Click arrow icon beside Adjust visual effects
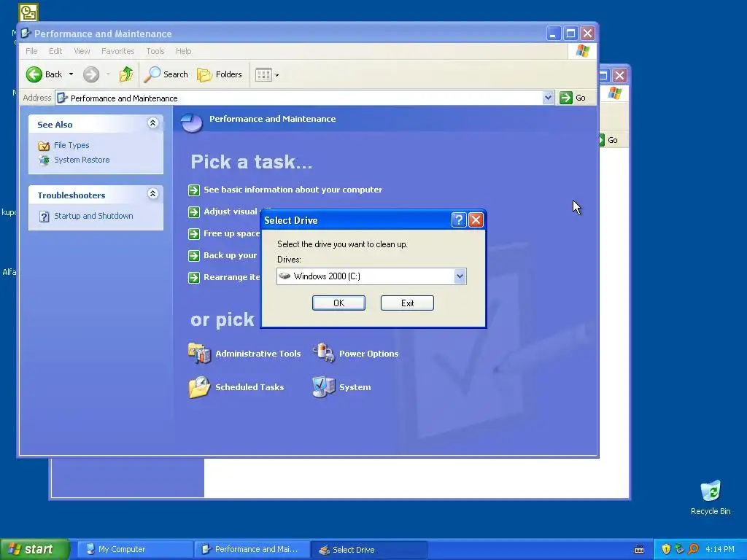 click(x=194, y=212)
